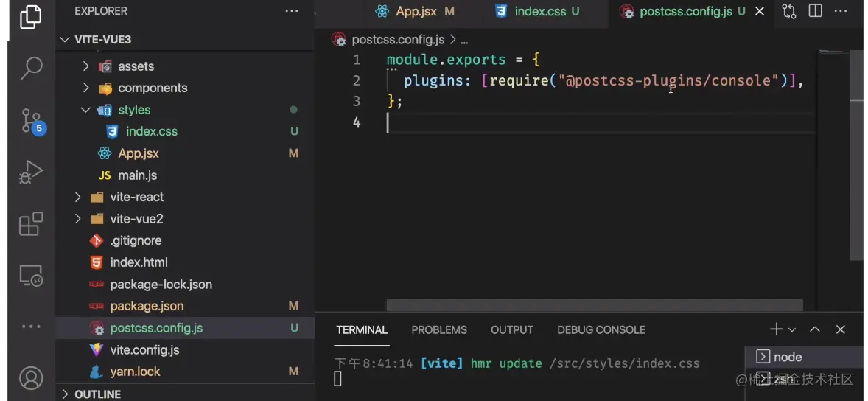The width and height of the screenshot is (868, 401).
Task: Click the yarn icon beside yarn.lock
Action: click(97, 372)
